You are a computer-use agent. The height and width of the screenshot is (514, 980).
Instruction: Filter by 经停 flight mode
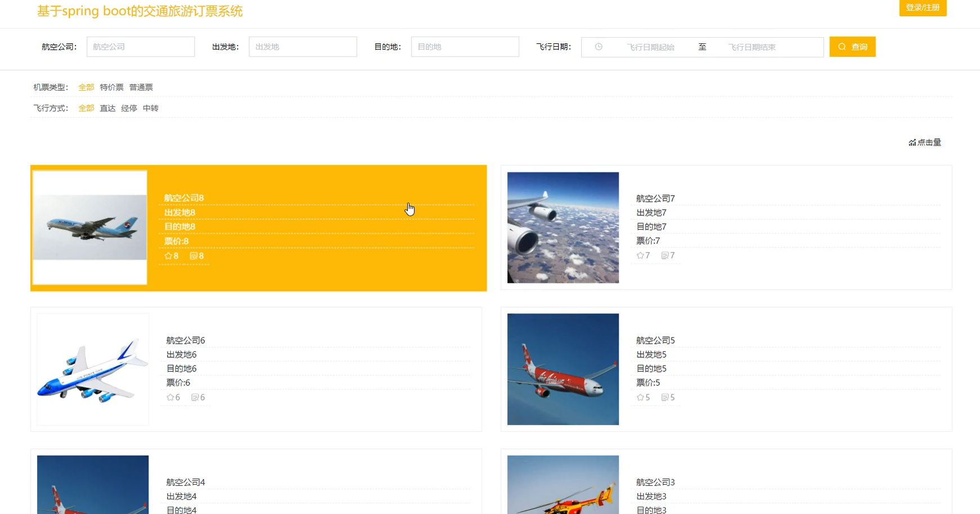(129, 108)
